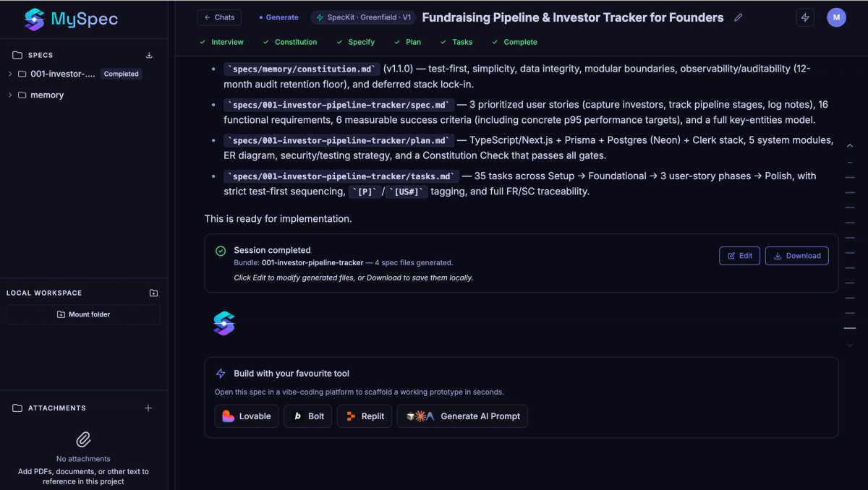The image size is (868, 490).
Task: Download specs using the SPECS header icon
Action: 149,55
